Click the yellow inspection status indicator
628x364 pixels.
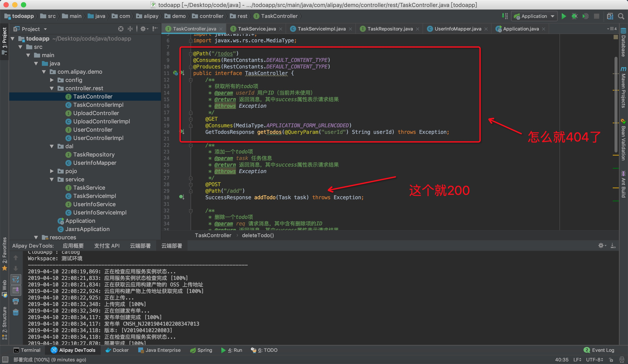point(616,37)
